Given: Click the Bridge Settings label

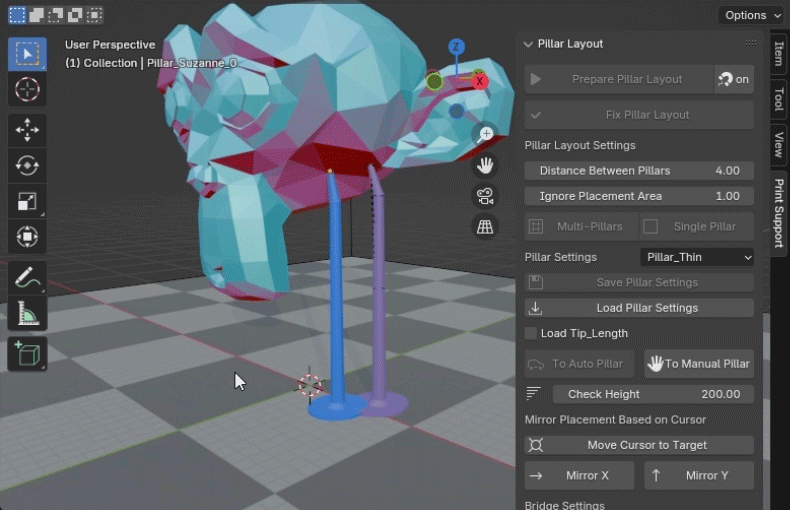Looking at the screenshot, I should [x=564, y=505].
